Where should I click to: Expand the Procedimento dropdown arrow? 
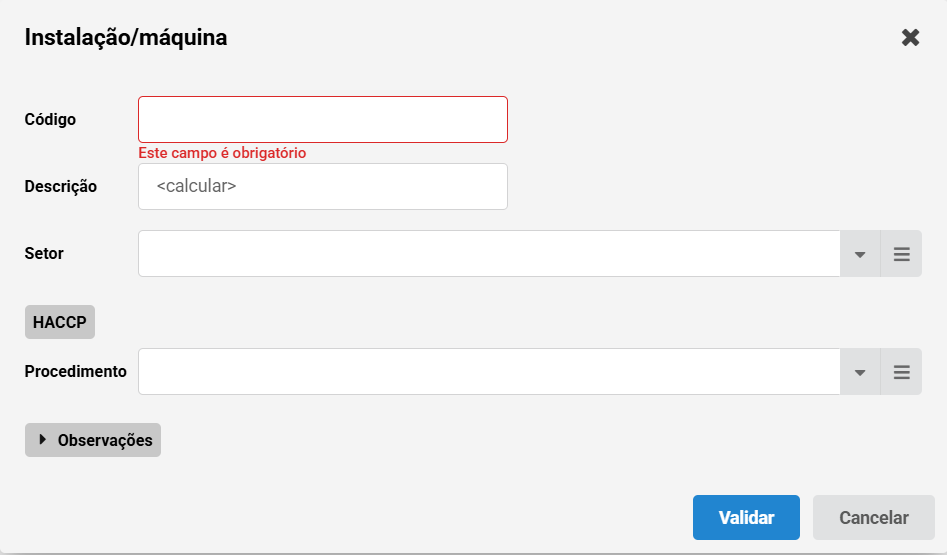point(860,371)
